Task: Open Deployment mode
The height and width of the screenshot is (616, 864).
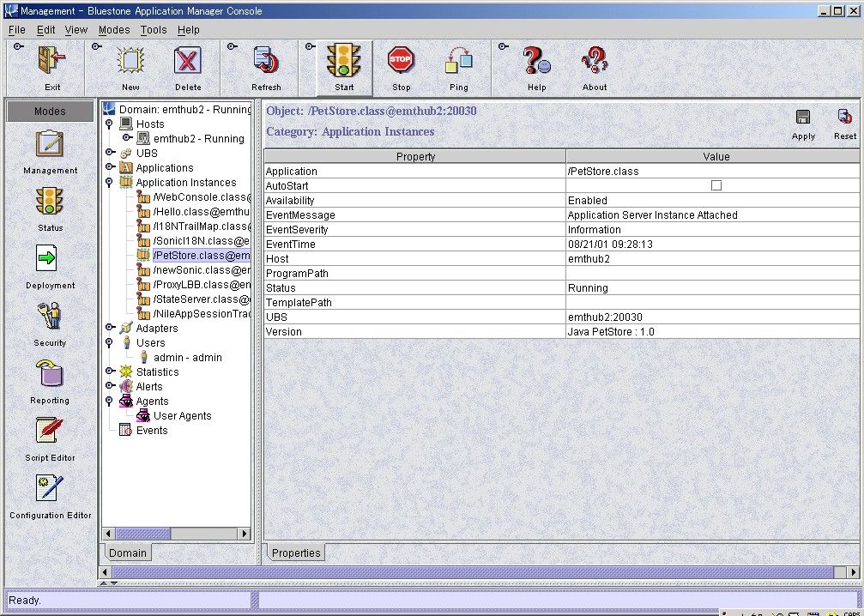Action: (47, 258)
